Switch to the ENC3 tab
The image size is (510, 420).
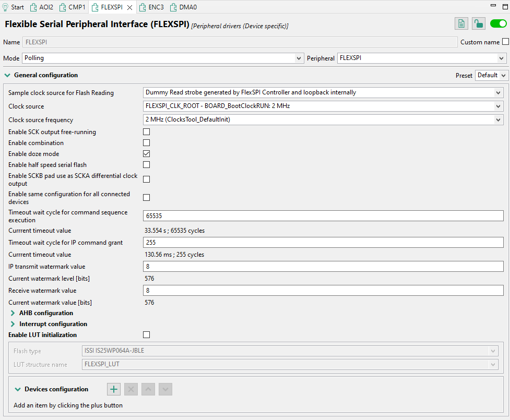(151, 7)
